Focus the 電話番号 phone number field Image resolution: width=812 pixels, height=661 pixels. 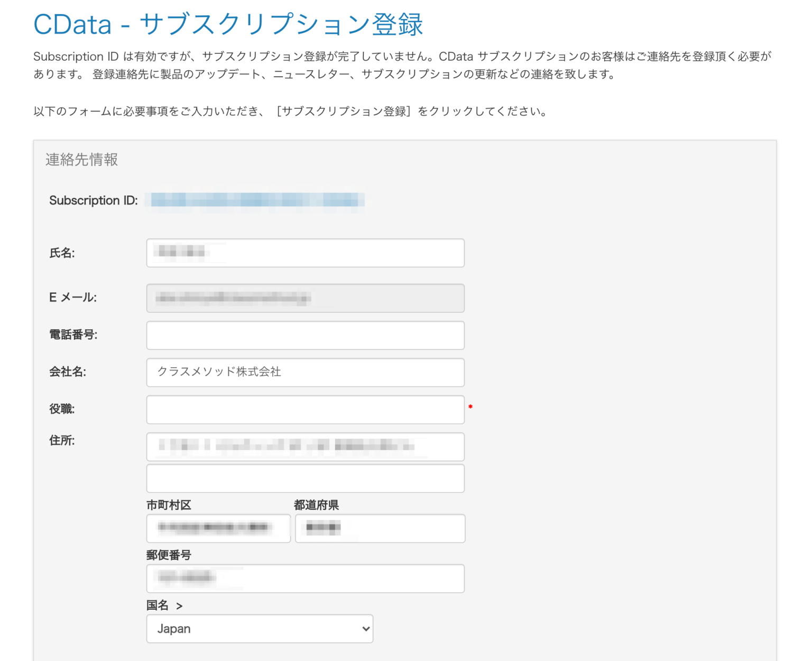click(305, 335)
